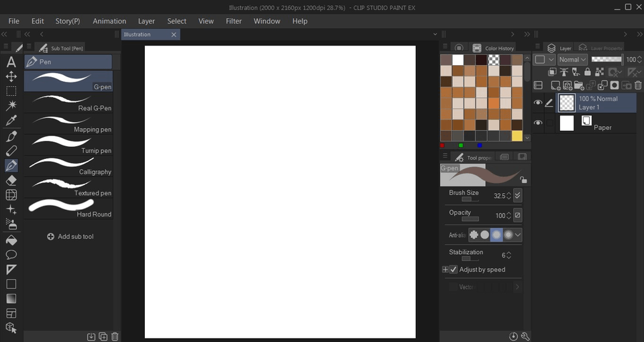Select the Eraser tool
Viewport: 644px width, 342px height.
11,180
